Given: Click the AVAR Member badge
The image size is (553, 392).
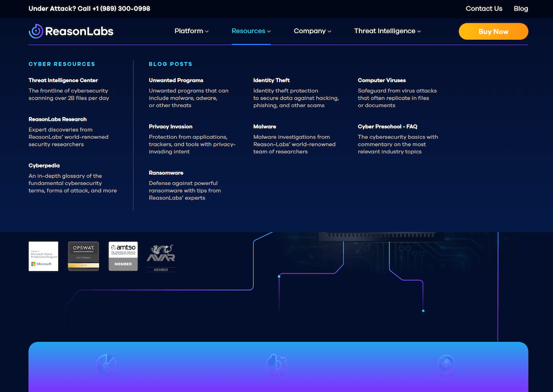Looking at the screenshot, I should (161, 256).
